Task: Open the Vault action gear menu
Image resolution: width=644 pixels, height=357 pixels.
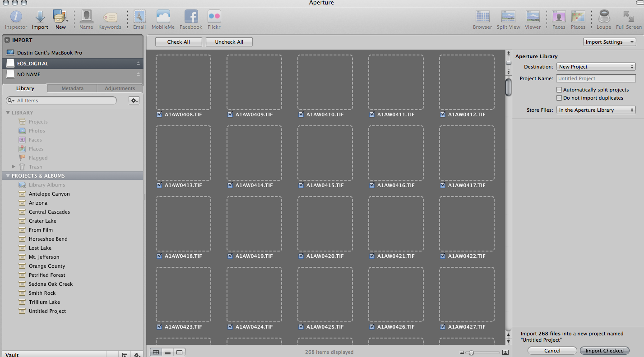Action: pos(136,355)
